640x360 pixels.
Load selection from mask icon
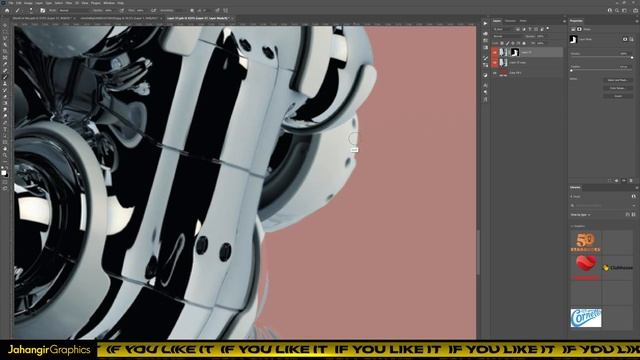pos(609,180)
